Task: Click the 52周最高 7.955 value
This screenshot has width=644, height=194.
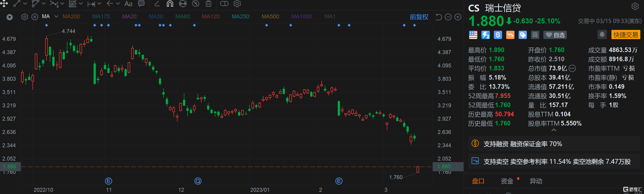Action: (x=503, y=96)
